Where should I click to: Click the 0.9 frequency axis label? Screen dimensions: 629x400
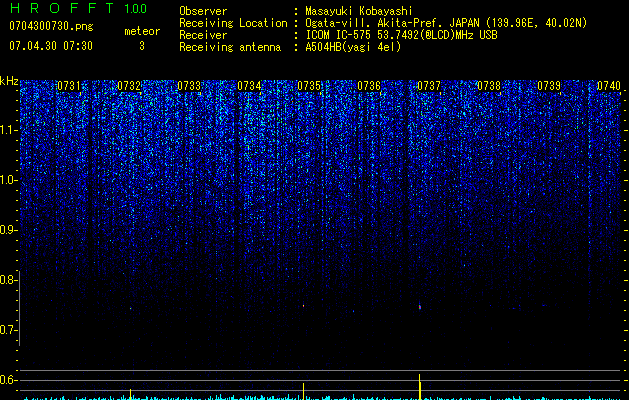[x=7, y=230]
